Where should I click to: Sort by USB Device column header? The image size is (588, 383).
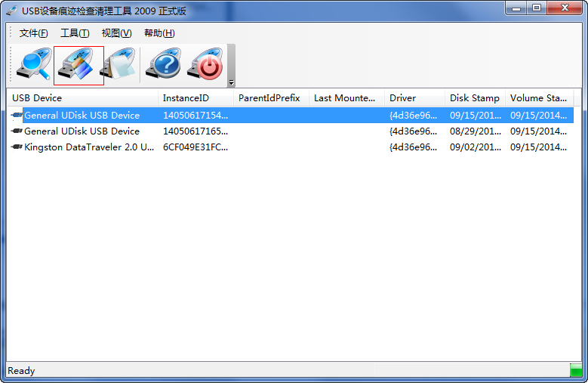(82, 98)
